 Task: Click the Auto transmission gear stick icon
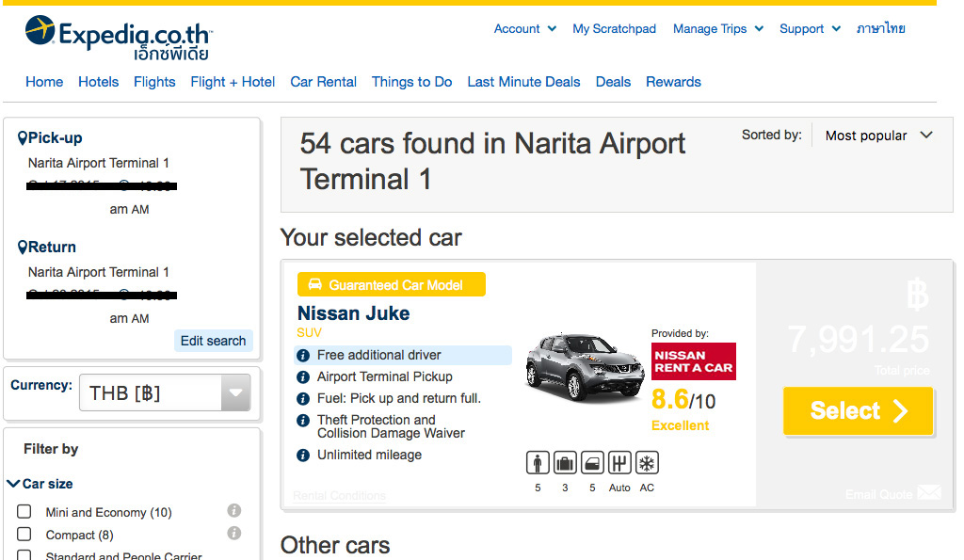click(x=619, y=462)
